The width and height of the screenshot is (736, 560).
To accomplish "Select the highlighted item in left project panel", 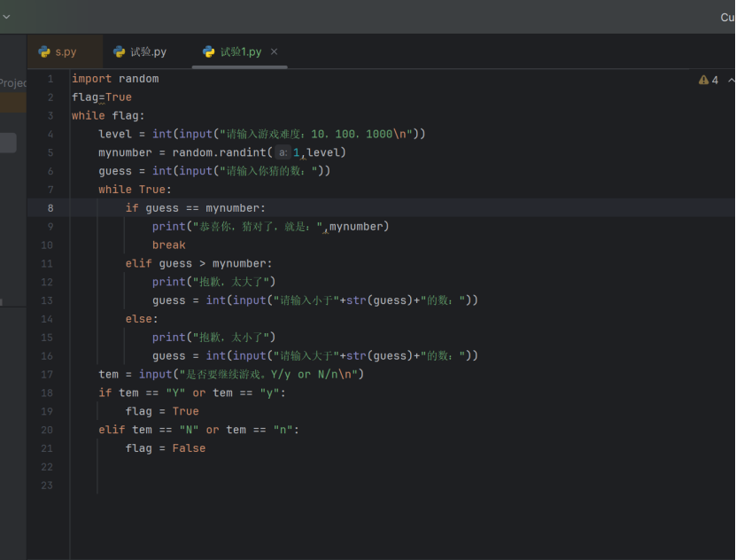I will (12, 104).
